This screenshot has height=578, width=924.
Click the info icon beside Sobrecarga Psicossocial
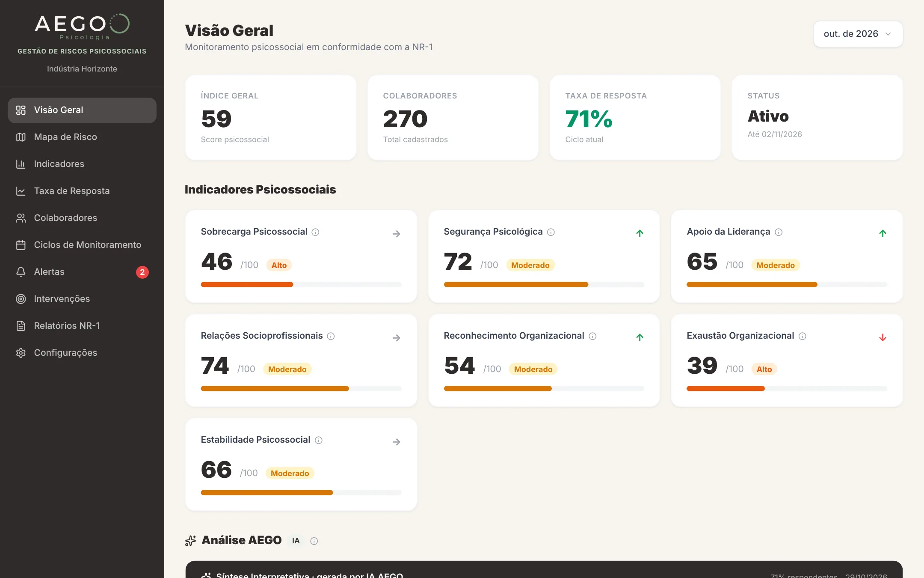(315, 232)
